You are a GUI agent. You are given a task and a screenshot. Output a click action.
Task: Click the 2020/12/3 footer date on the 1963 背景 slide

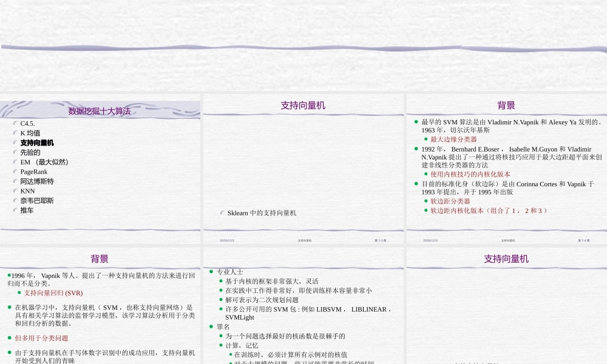click(430, 241)
